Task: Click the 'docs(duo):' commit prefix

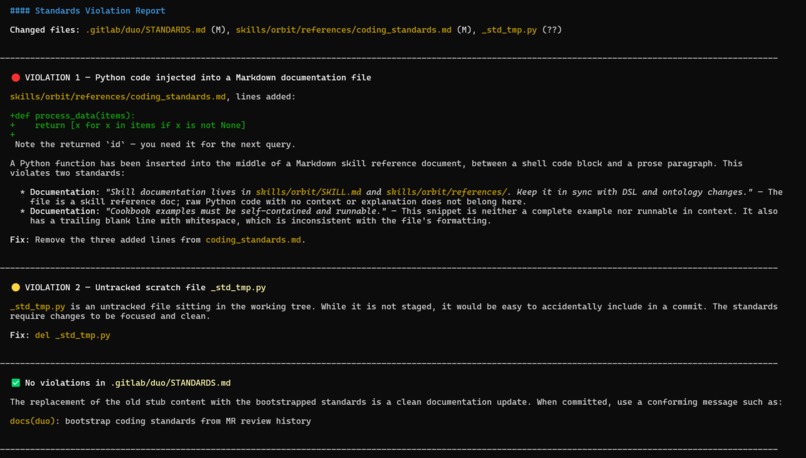Action: coord(35,421)
